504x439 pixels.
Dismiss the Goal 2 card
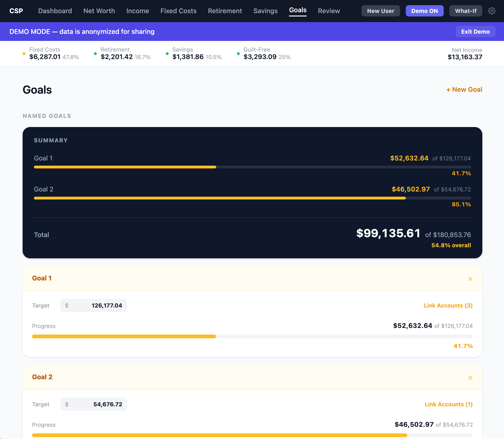(470, 378)
